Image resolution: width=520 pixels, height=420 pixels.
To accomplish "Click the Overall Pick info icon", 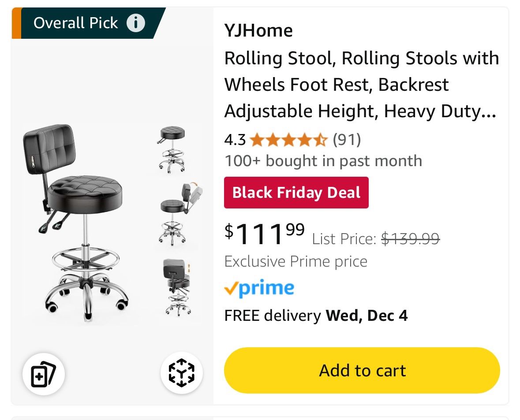I will pyautogui.click(x=135, y=23).
